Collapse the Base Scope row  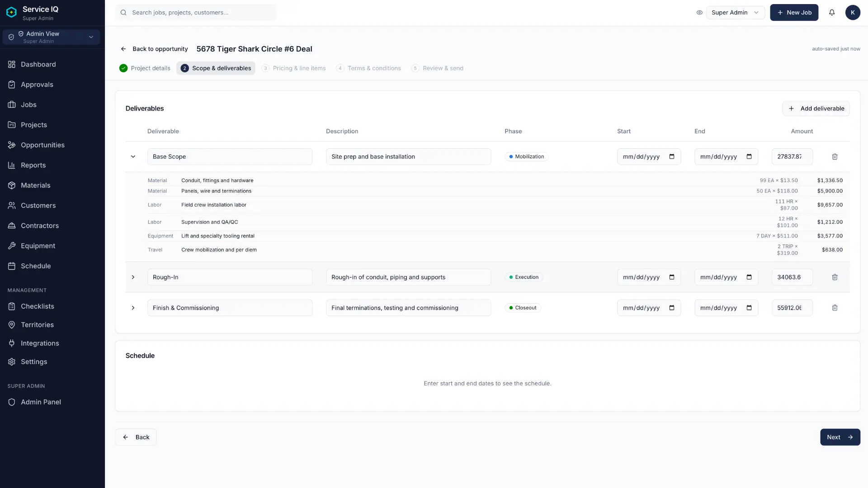pos(133,157)
